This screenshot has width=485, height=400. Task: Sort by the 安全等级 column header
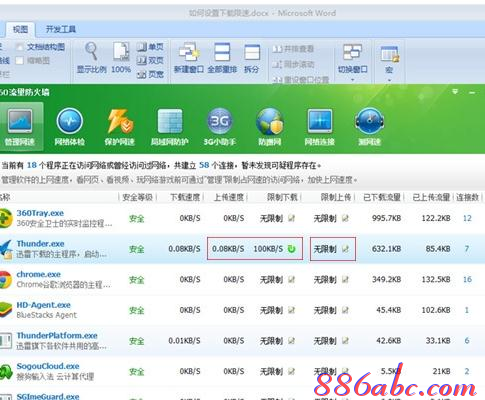pyautogui.click(x=137, y=197)
